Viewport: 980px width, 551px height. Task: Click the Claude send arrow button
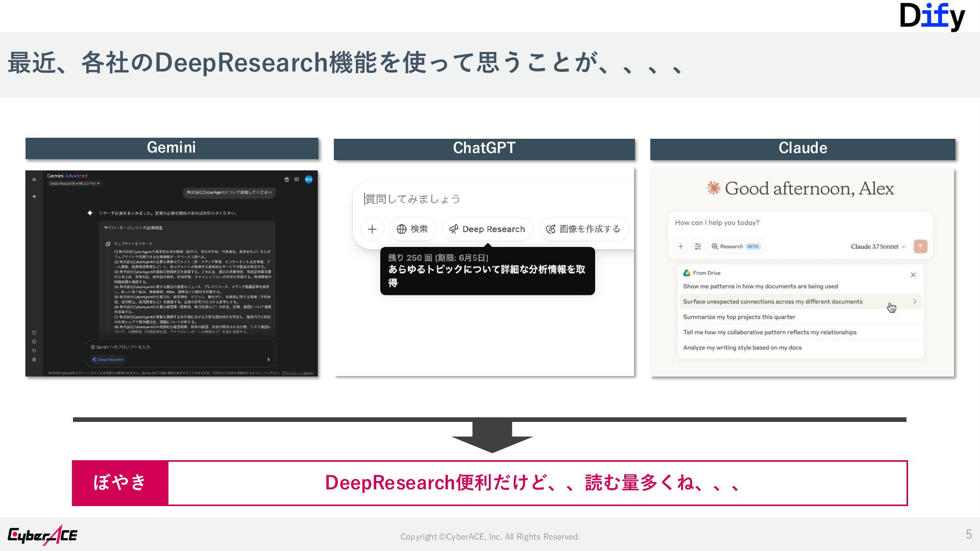pyautogui.click(x=920, y=246)
